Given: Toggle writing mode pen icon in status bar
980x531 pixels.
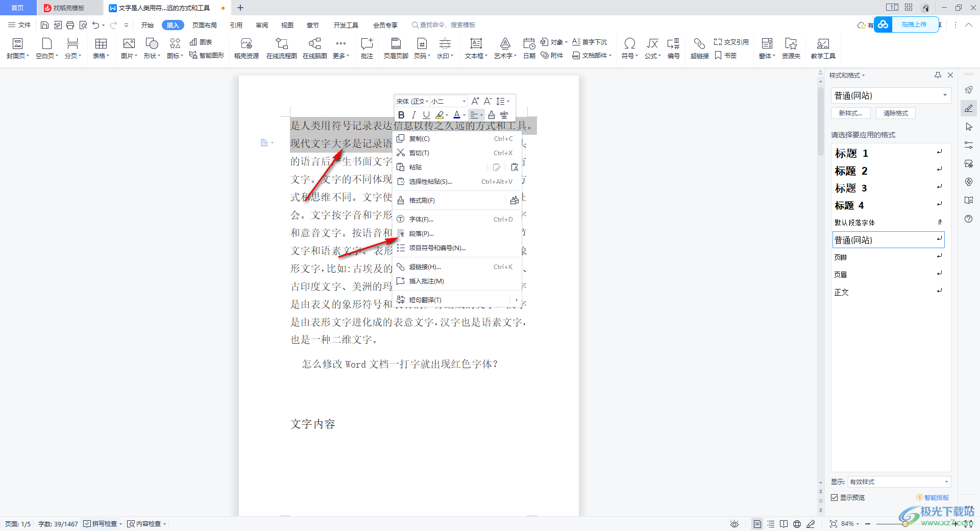Looking at the screenshot, I should (811, 524).
